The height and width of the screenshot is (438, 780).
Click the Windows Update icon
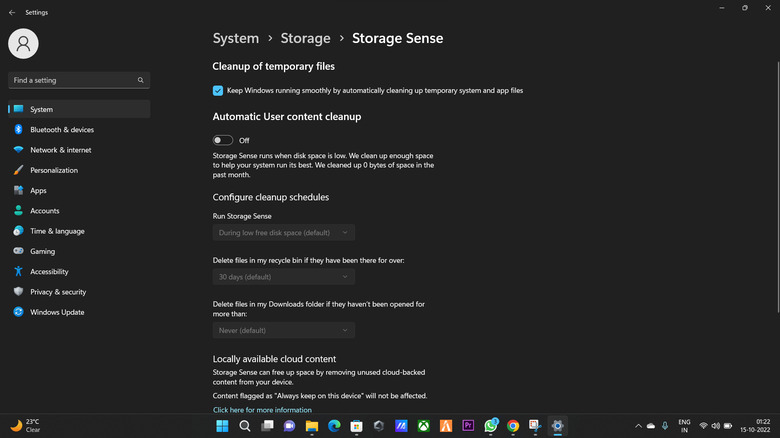[18, 312]
